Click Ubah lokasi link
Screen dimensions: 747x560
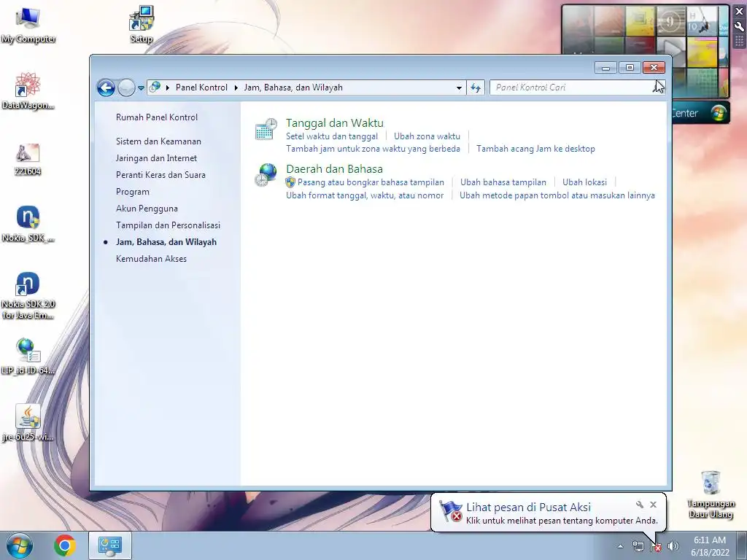click(x=584, y=182)
